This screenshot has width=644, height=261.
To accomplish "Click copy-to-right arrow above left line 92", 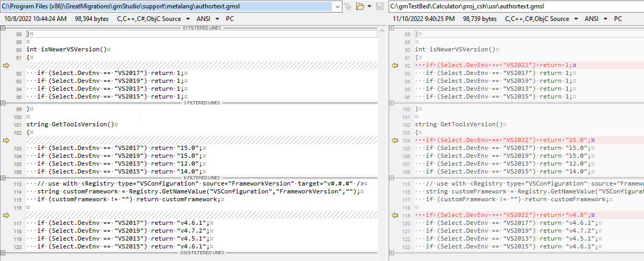I will (x=6, y=66).
